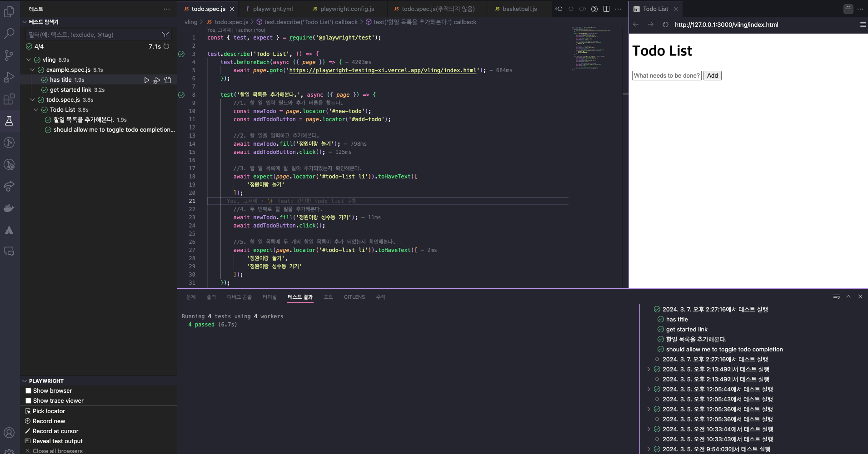Click Reveal test output
The height and width of the screenshot is (454, 868).
[57, 441]
